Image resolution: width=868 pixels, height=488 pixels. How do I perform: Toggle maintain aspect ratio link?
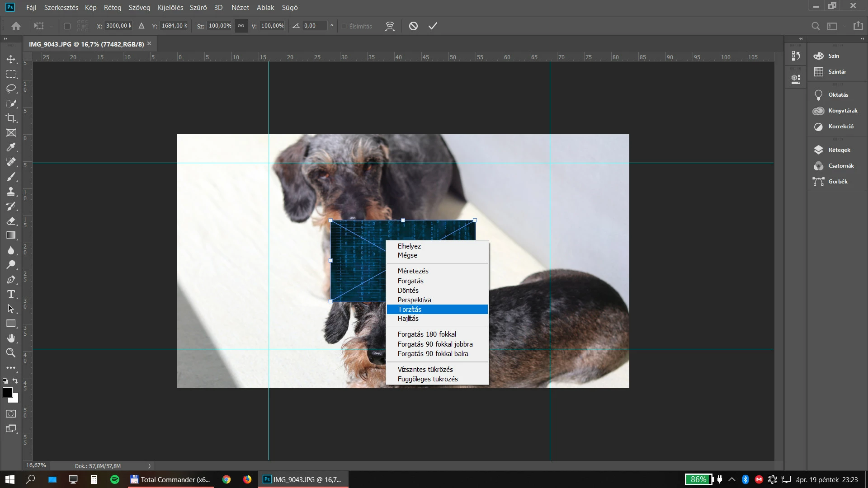tap(241, 26)
